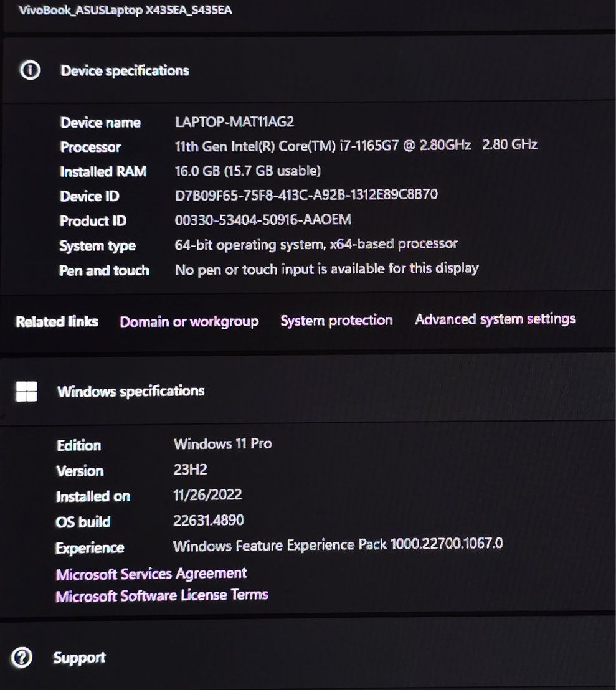Click the Edition label

pyautogui.click(x=78, y=445)
